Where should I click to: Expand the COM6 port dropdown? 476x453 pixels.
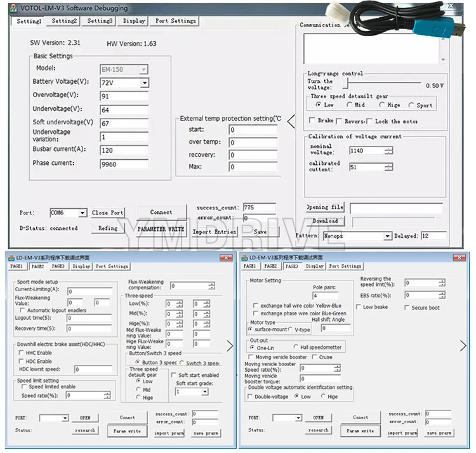point(83,213)
